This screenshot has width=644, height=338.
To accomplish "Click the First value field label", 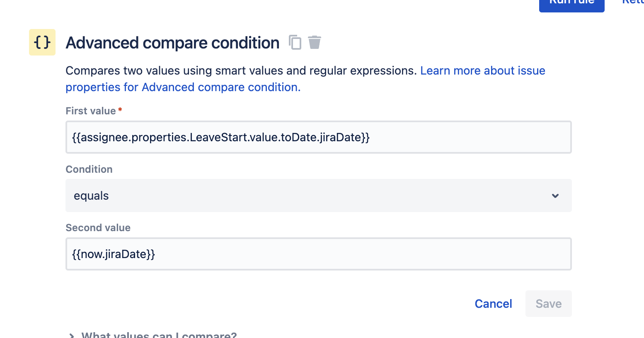I will click(x=91, y=111).
